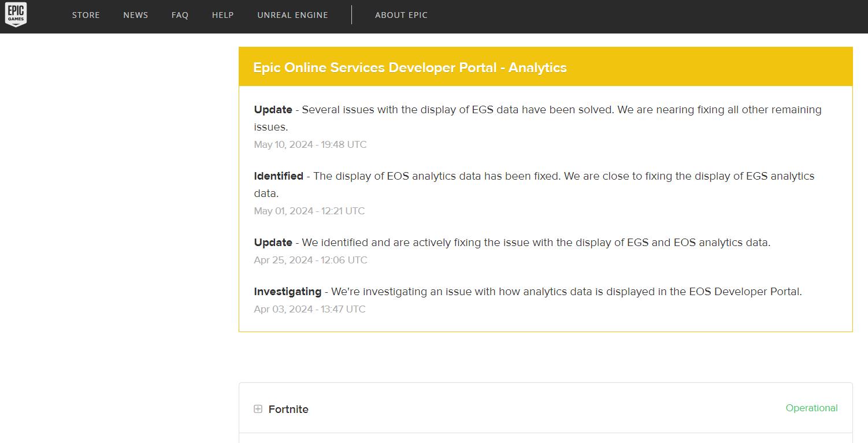This screenshot has height=443, width=868.
Task: Click the May 01, 2024 12:21 UTC timestamp
Action: pyautogui.click(x=309, y=211)
